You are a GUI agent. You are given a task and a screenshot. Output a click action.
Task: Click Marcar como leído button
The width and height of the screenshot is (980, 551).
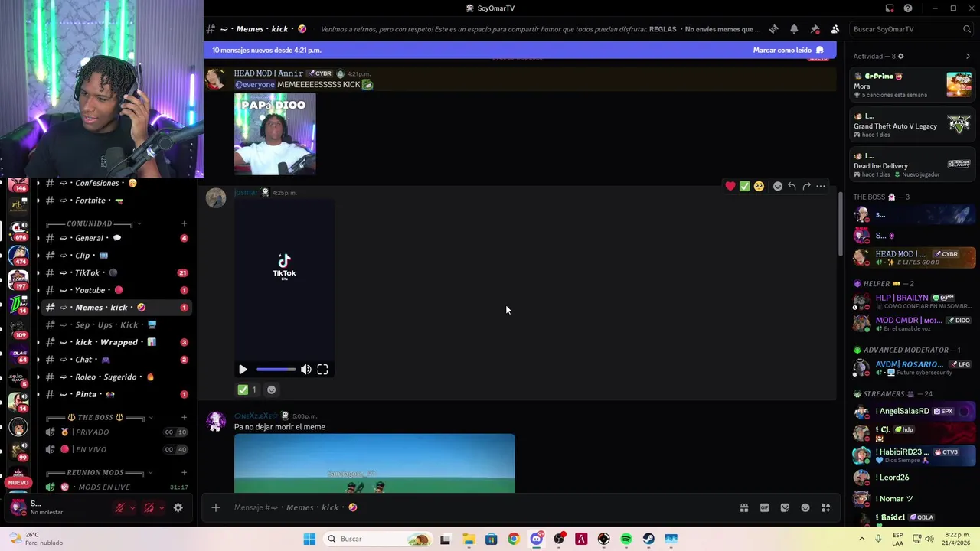click(x=788, y=50)
